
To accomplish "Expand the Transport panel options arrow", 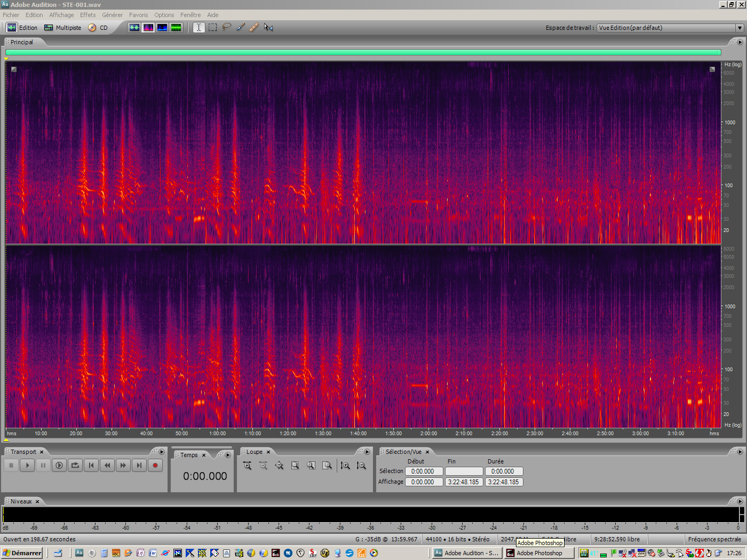I will pyautogui.click(x=162, y=451).
